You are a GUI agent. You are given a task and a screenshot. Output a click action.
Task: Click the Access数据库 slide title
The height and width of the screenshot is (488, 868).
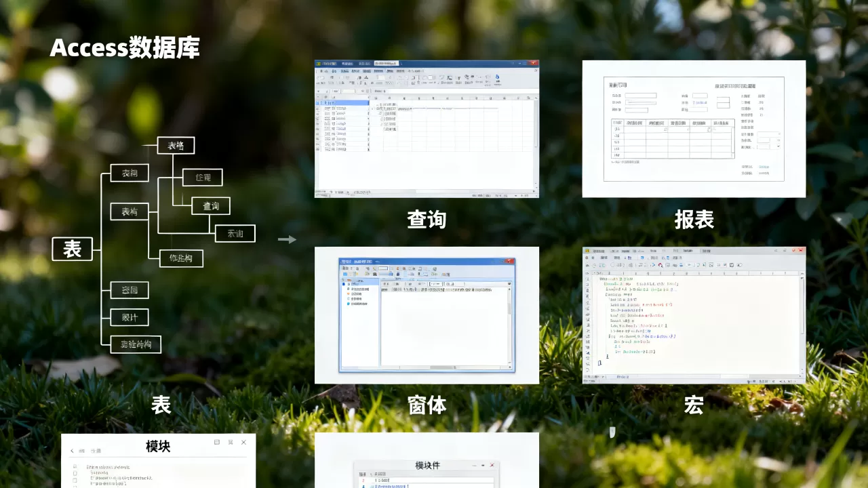pos(125,48)
